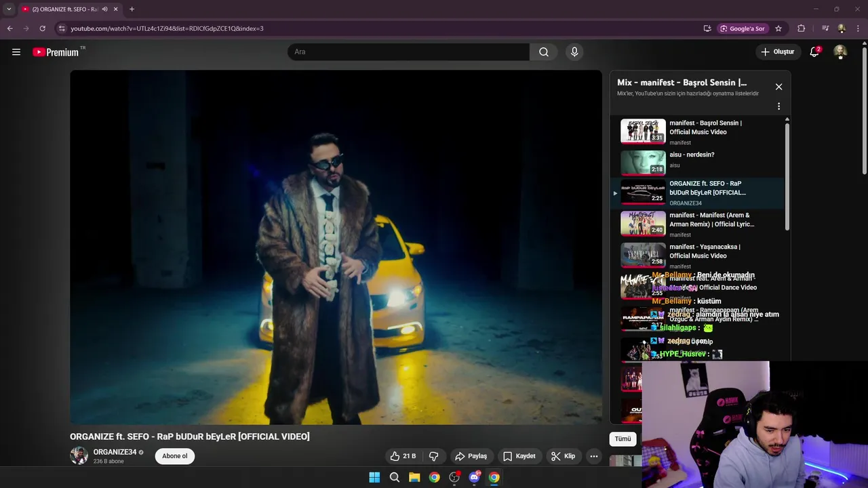Click the search magnifier button
Screen dimensions: 868x488
pos(543,52)
